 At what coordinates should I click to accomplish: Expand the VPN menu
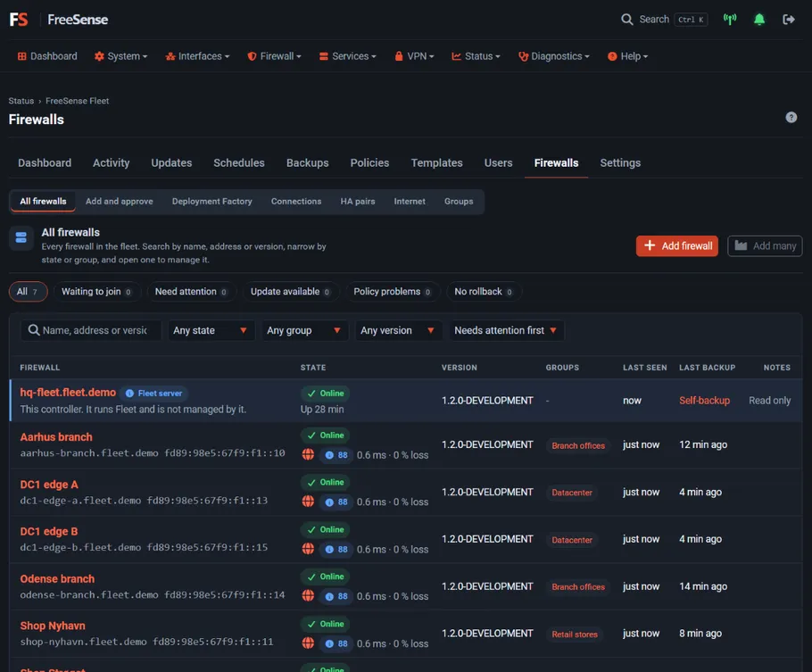[x=414, y=56]
